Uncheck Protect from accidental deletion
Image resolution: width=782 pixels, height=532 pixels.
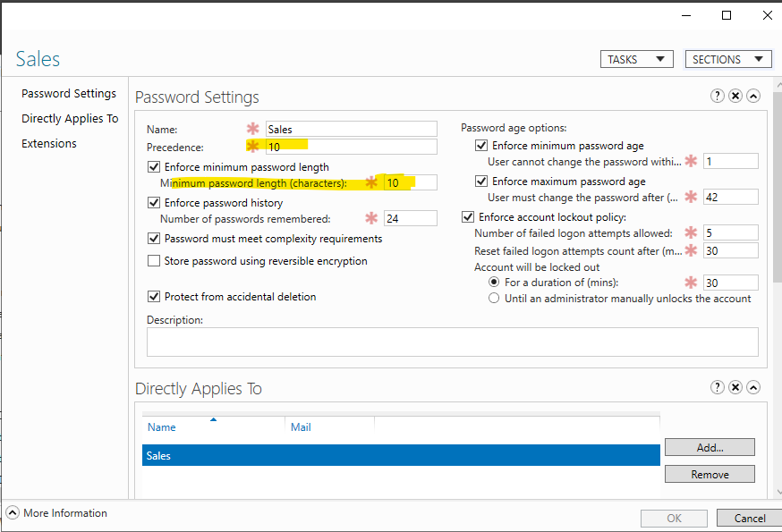coord(153,297)
